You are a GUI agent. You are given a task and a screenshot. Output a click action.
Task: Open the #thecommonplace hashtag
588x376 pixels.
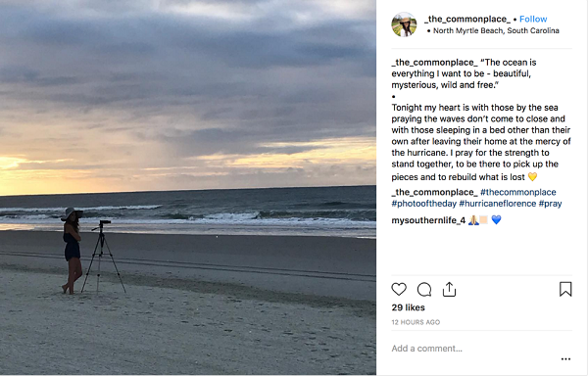click(517, 192)
